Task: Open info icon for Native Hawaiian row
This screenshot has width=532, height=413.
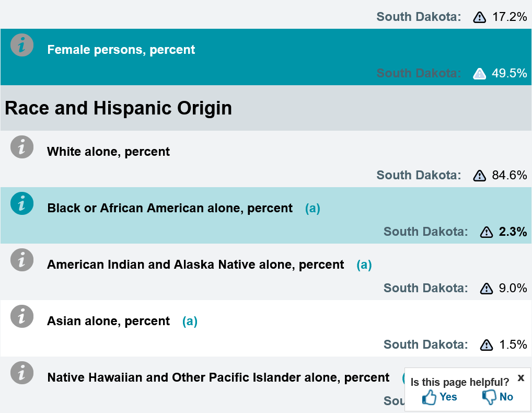Action: [x=22, y=373]
